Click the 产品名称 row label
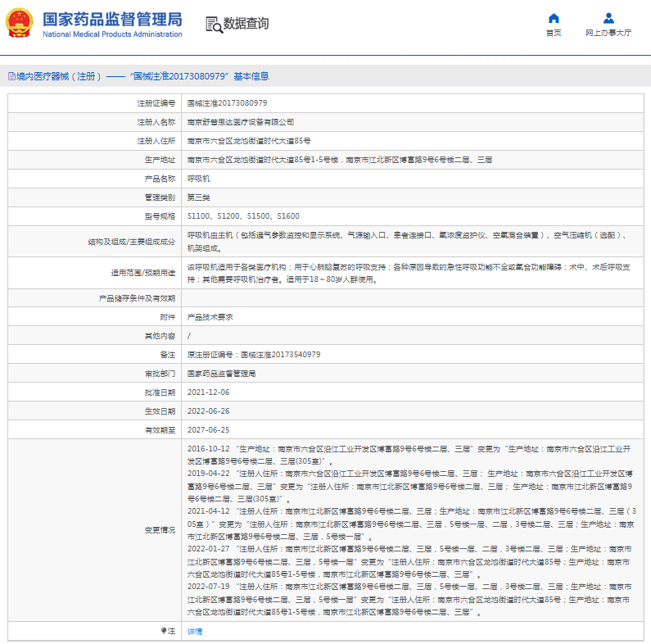Viewport: 651px width, 644px height. tap(160, 179)
